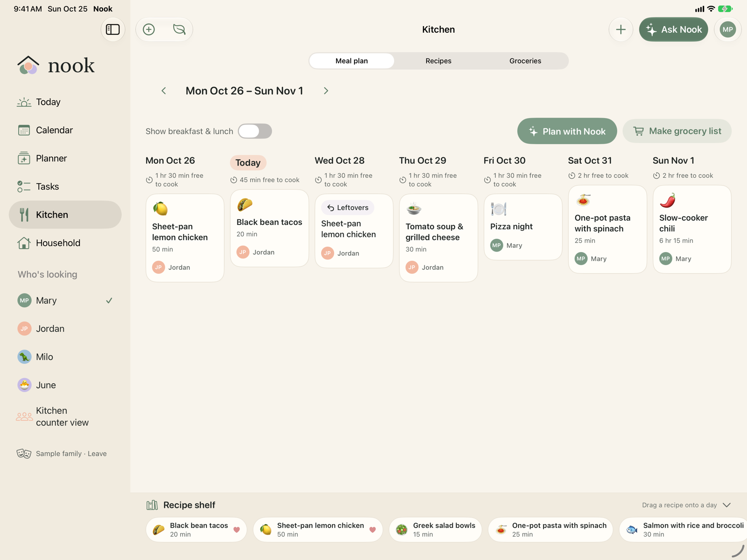747x560 pixels.
Task: Open Slow-cooker chili meal card
Action: [692, 229]
